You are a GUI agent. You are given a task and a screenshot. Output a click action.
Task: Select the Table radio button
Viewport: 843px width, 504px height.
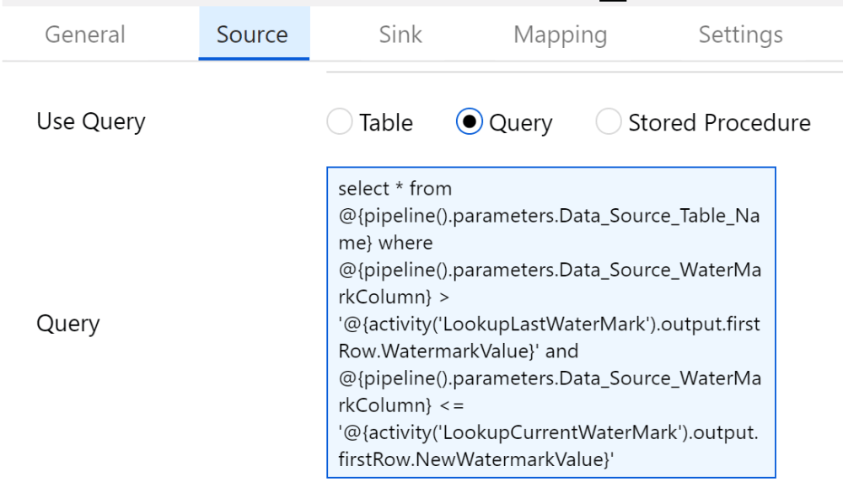click(339, 123)
